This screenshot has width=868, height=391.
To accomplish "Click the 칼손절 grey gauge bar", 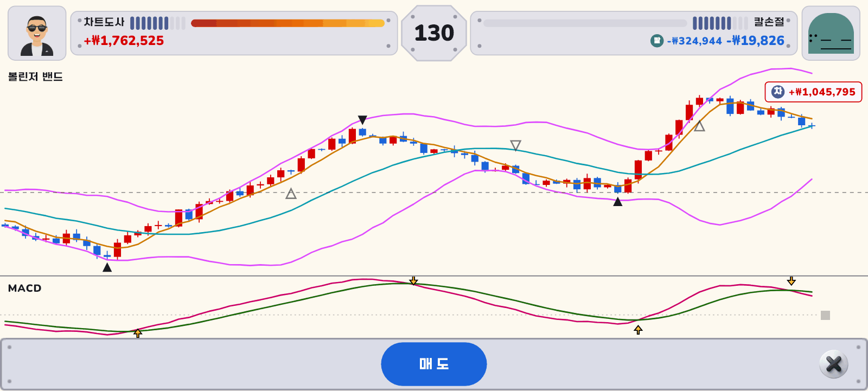I will (585, 23).
